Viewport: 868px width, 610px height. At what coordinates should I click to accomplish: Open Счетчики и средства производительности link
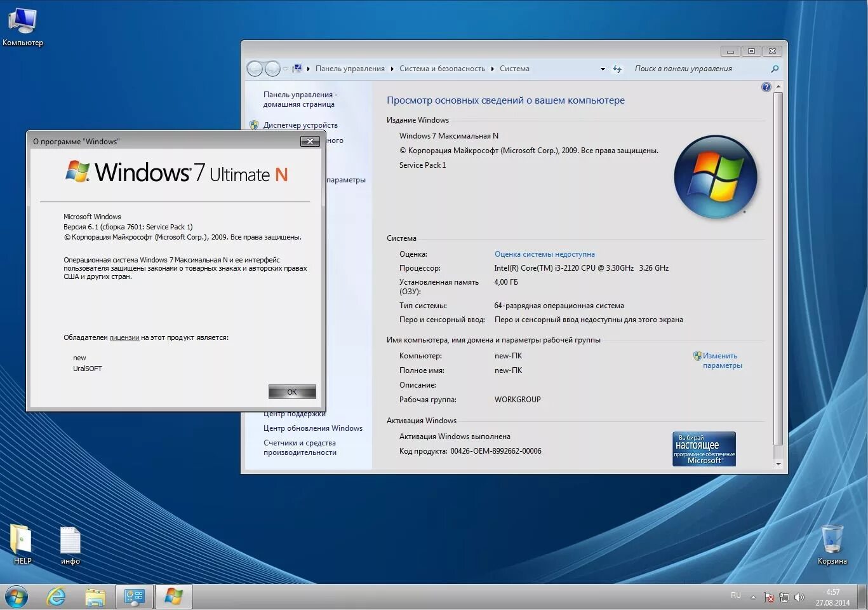click(x=300, y=447)
